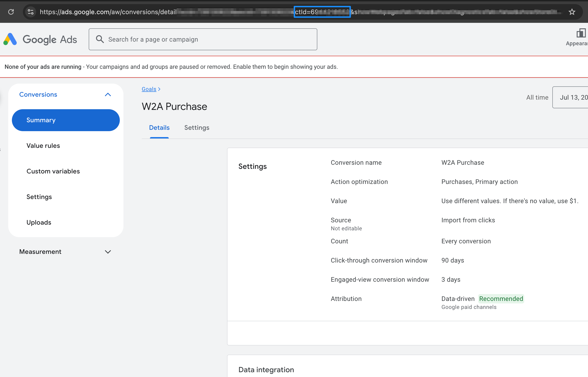This screenshot has width=588, height=377.
Task: Click the 'Not editable' note under Source
Action: click(346, 228)
